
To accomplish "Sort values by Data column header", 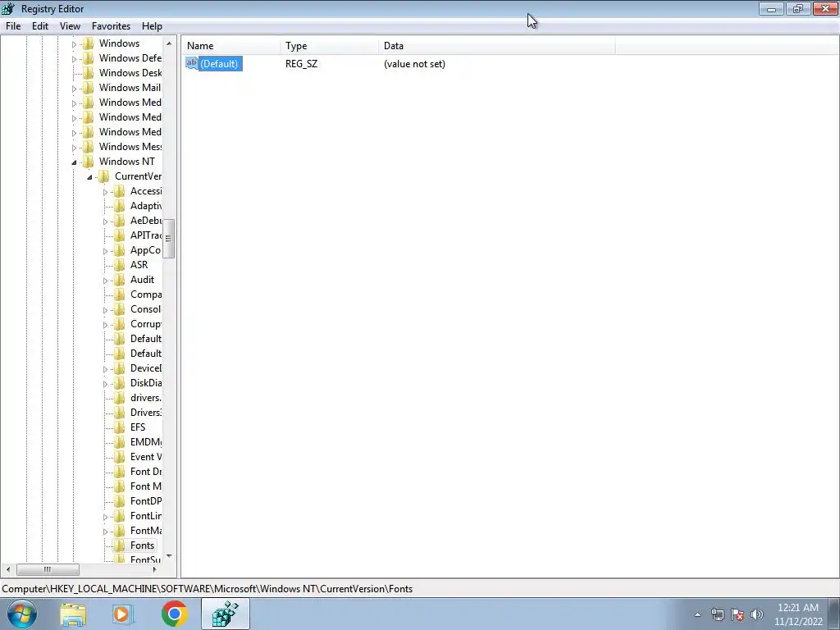I will [496, 46].
